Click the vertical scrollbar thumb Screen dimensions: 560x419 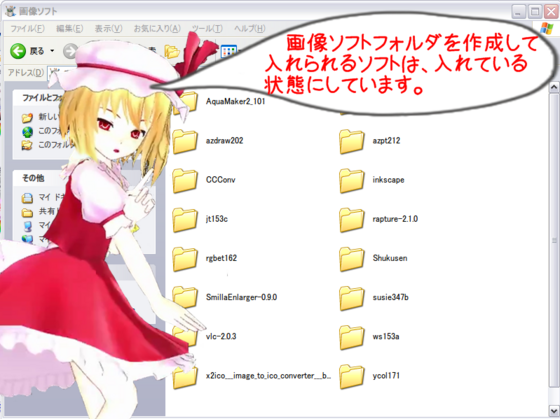click(x=554, y=241)
